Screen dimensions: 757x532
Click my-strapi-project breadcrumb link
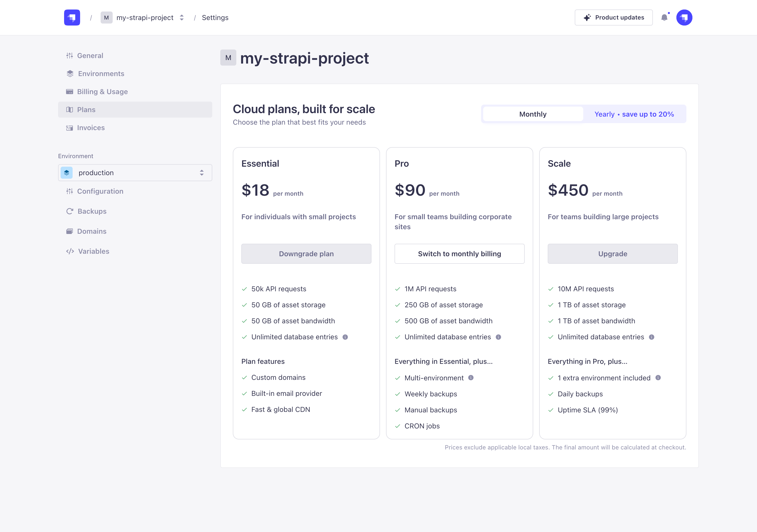(x=145, y=18)
